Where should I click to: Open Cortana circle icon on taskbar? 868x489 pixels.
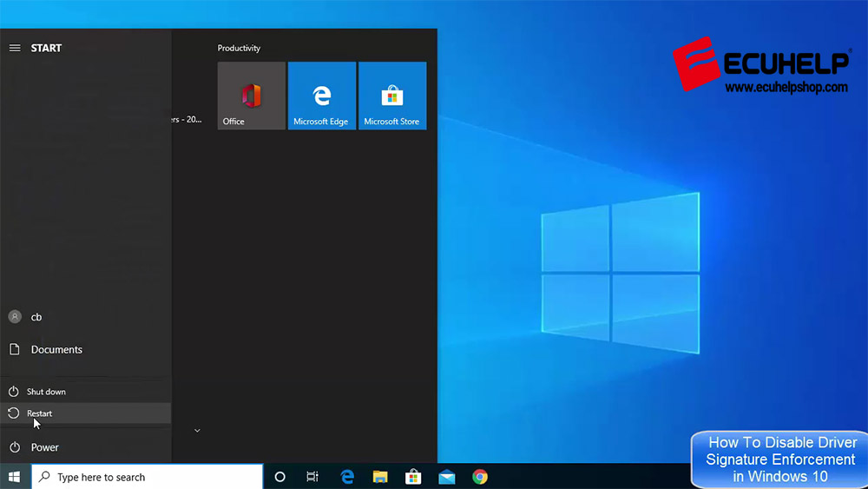coord(279,477)
